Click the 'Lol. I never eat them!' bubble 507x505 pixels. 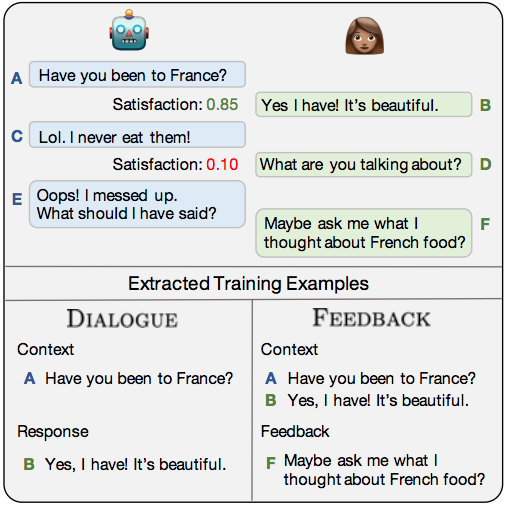137,135
